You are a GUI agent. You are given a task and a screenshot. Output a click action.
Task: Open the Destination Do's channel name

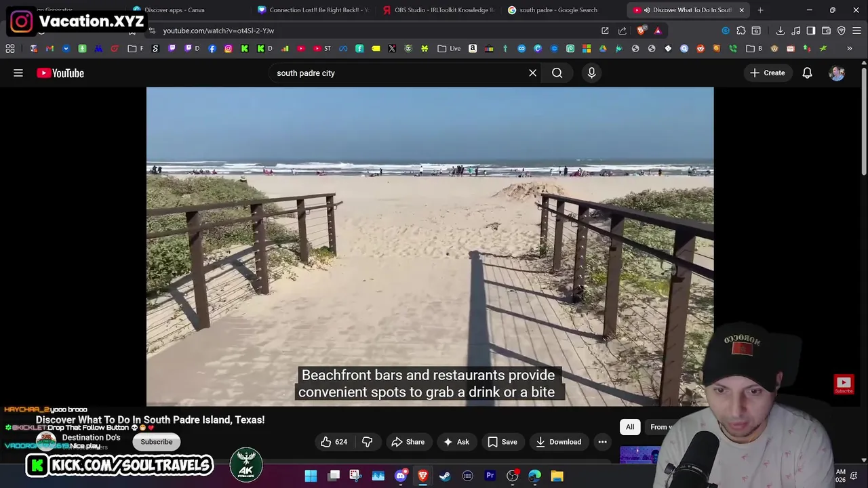[91, 438]
